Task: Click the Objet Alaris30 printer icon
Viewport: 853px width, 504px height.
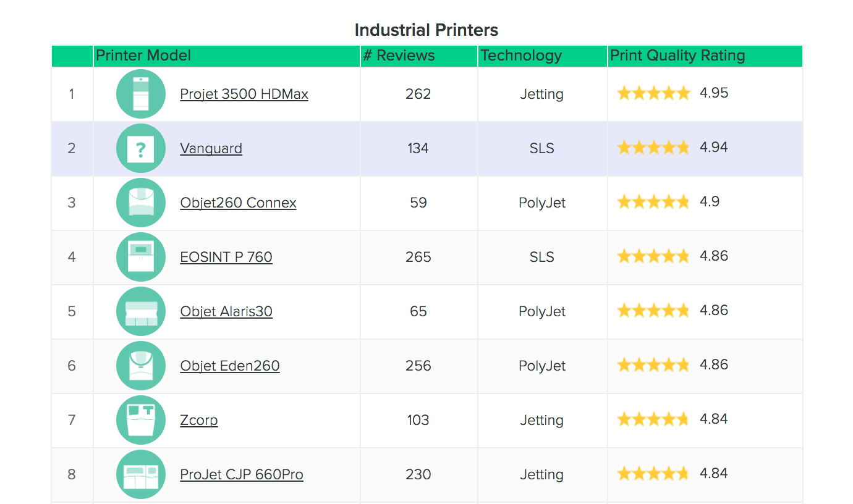Action: click(141, 311)
